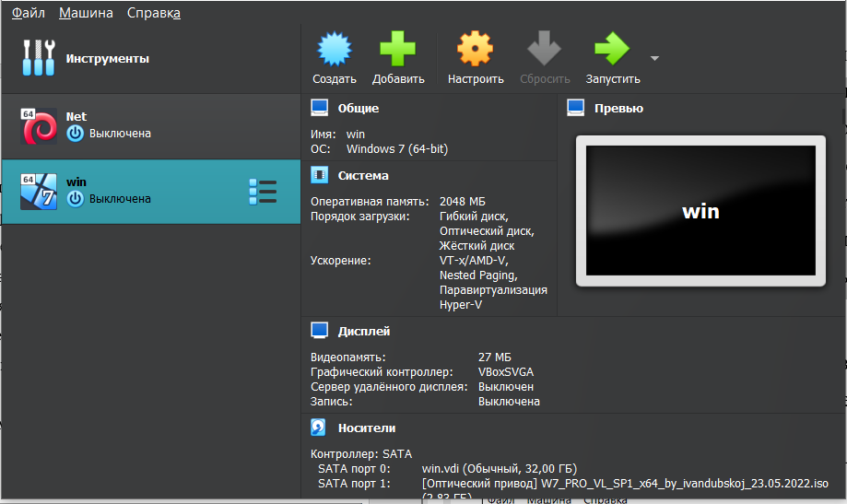
Task: Click the Порядок загрузки label
Action: 359,217
